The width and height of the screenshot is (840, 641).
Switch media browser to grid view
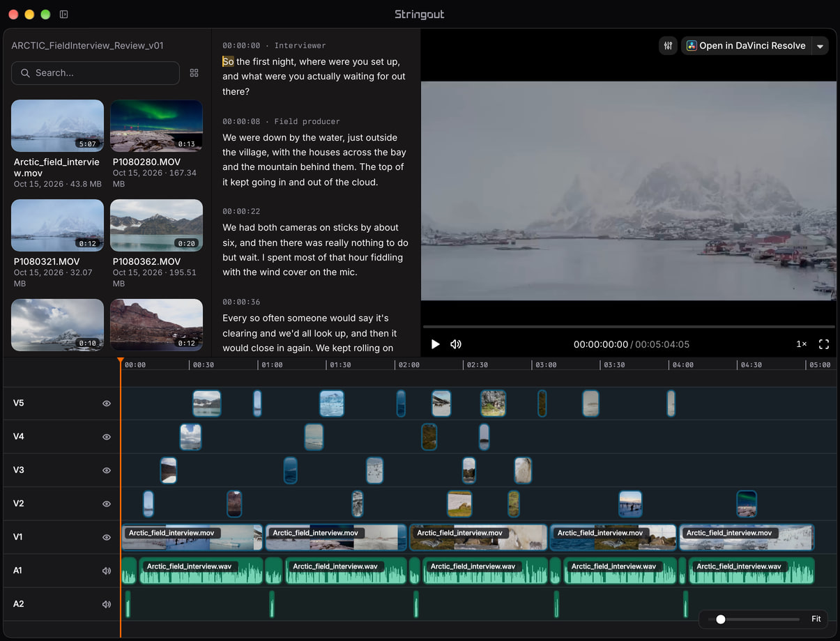[x=194, y=73]
